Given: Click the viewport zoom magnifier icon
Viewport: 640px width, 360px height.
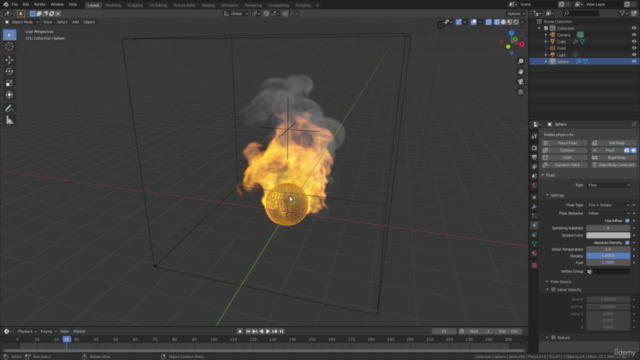Looking at the screenshot, I should pyautogui.click(x=520, y=61).
